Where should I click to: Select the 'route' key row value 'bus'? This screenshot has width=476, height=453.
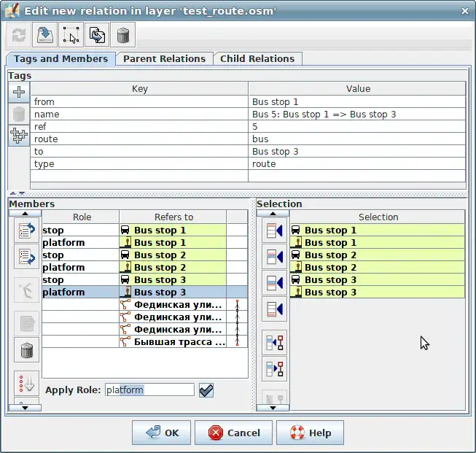356,139
